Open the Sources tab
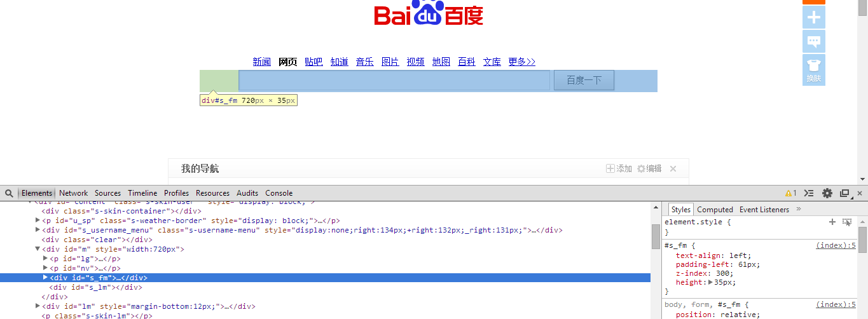 (x=107, y=193)
